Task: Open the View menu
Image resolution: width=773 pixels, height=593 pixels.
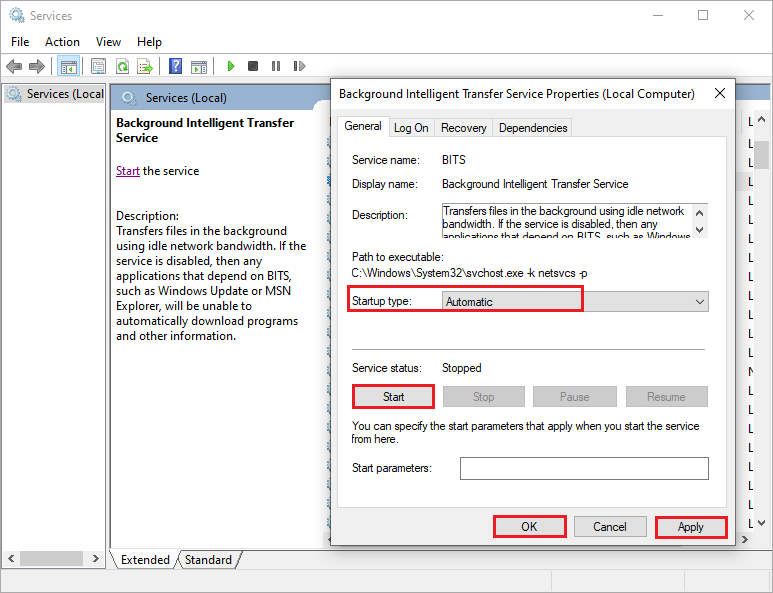Action: [108, 42]
